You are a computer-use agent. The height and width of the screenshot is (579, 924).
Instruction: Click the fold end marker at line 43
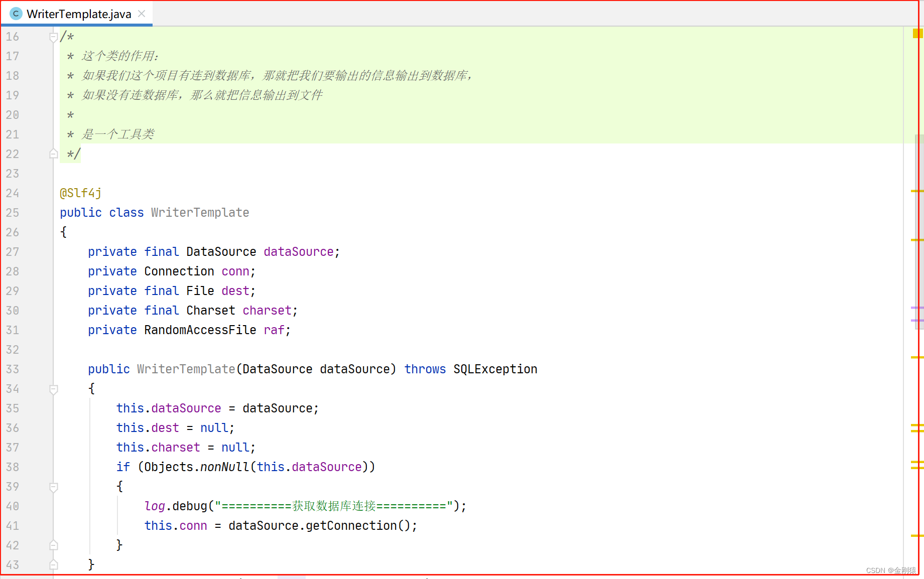coord(54,565)
